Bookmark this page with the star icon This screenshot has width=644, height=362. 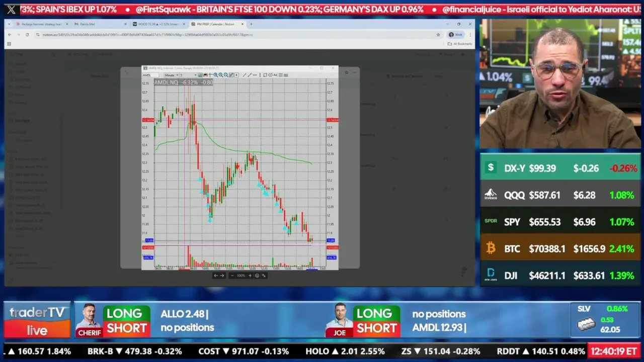[x=438, y=35]
